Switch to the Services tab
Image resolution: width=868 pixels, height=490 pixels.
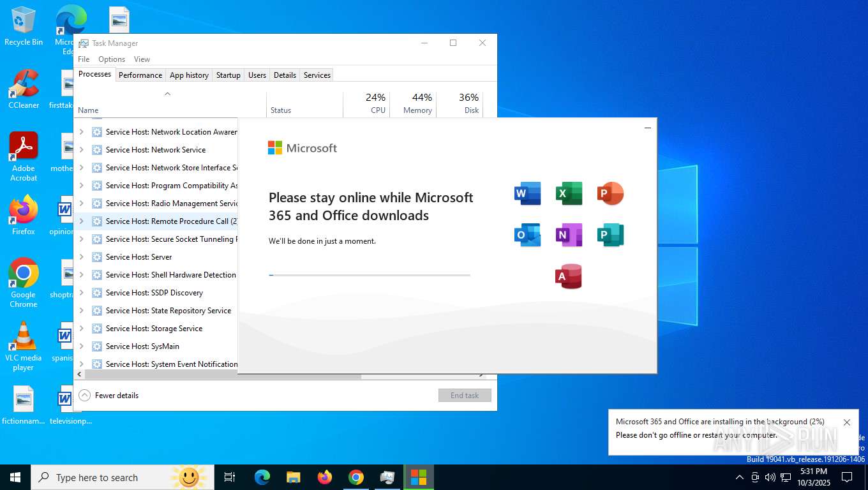tap(317, 75)
